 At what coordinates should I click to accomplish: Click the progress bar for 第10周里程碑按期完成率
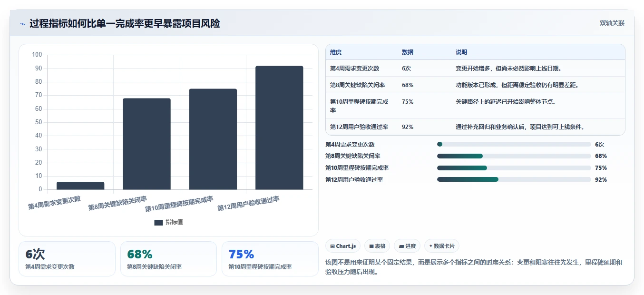(x=514, y=168)
